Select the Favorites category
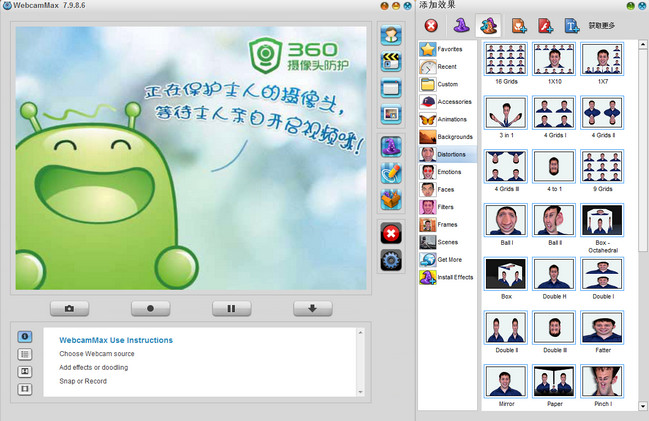The height and width of the screenshot is (421, 649). click(446, 48)
